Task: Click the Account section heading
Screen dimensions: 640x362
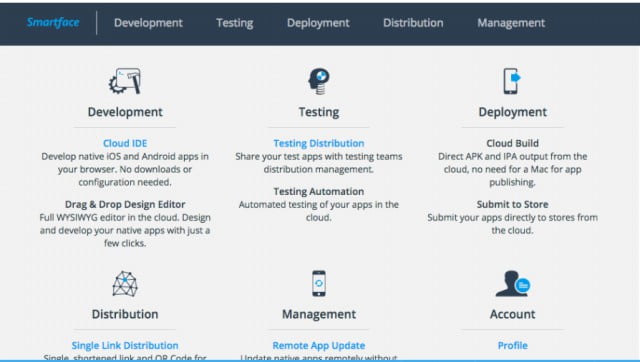Action: 513,314
